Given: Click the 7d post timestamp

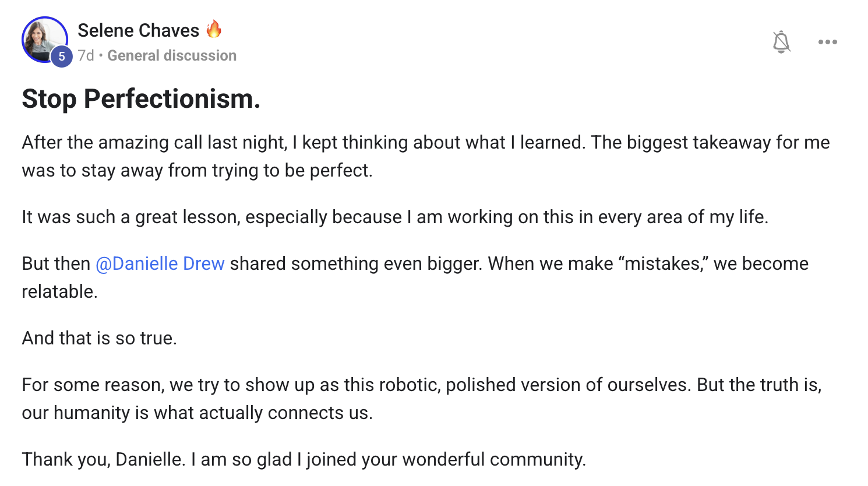Looking at the screenshot, I should (x=86, y=55).
